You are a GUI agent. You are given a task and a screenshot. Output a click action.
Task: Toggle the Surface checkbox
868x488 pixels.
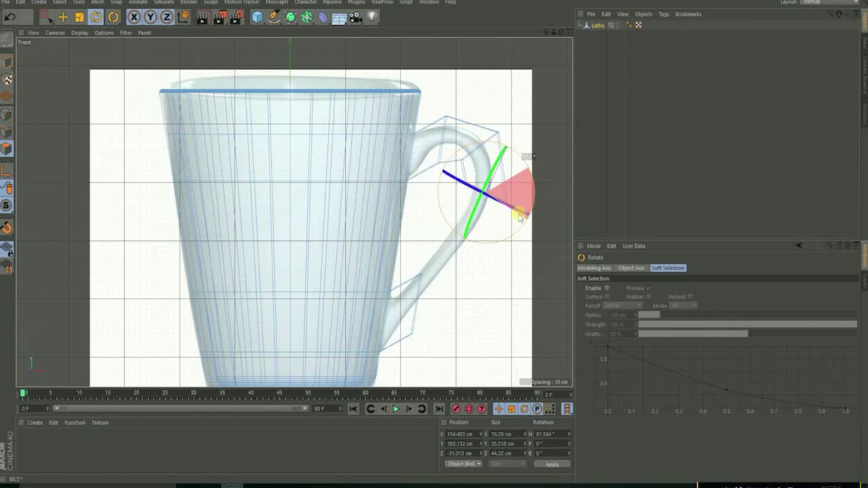[x=607, y=296]
